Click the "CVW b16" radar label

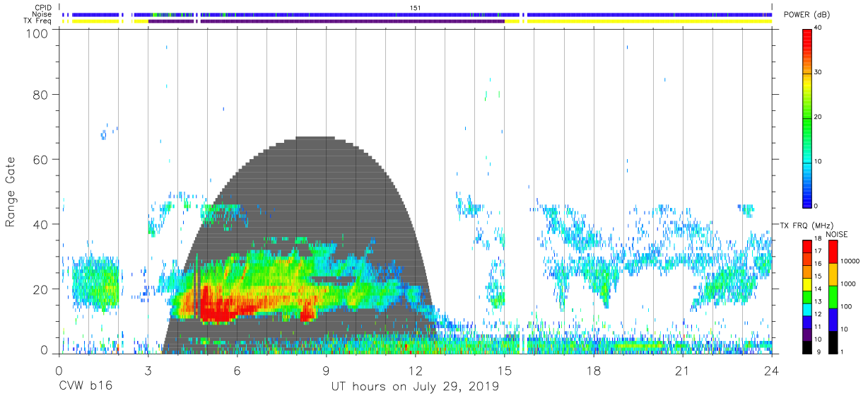[x=86, y=387]
